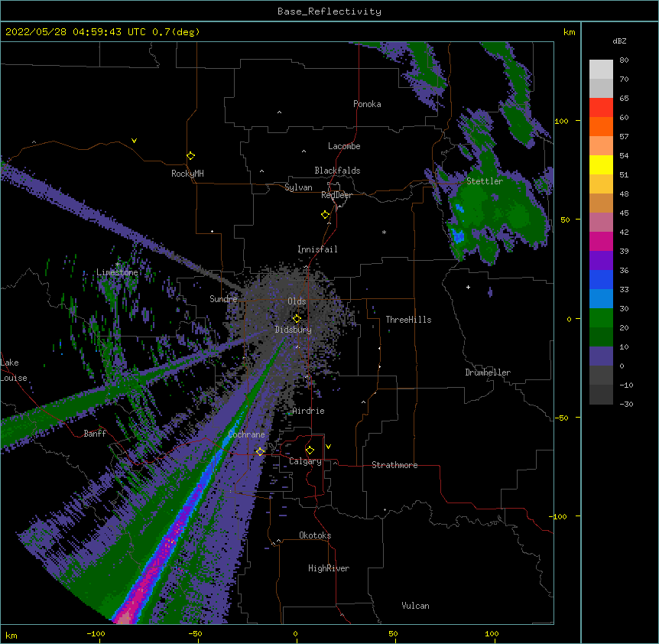The height and width of the screenshot is (644, 659).
Task: Click the Lacombe city label
Action: click(344, 146)
